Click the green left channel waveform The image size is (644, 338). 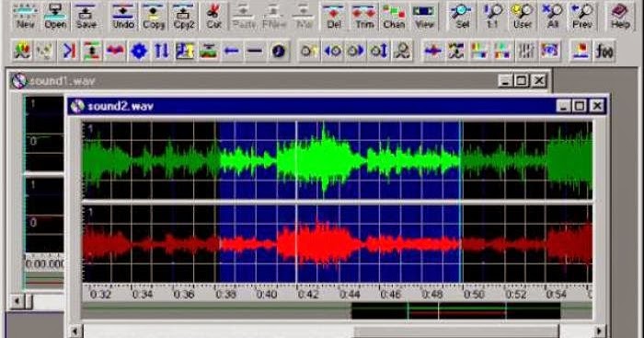pos(337,160)
